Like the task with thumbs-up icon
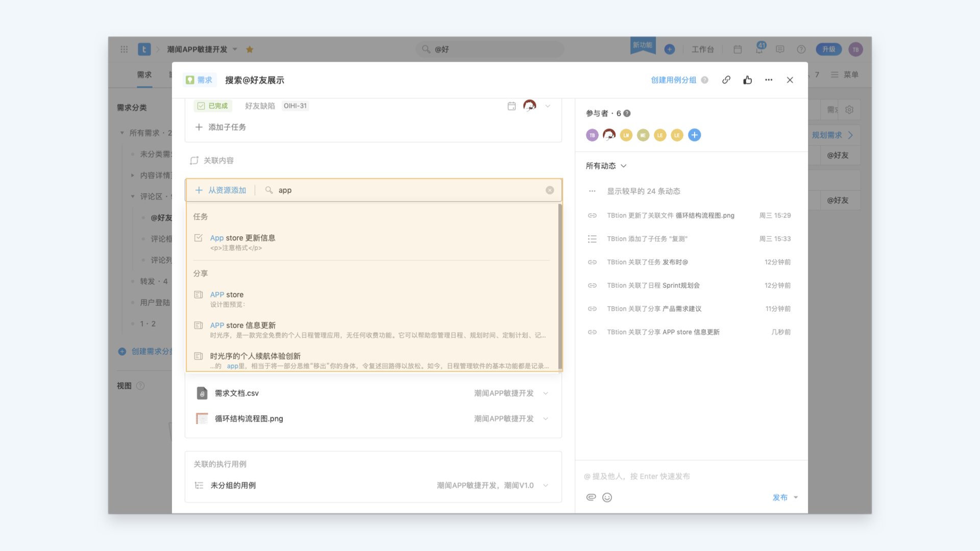Image resolution: width=980 pixels, height=551 pixels. [747, 80]
